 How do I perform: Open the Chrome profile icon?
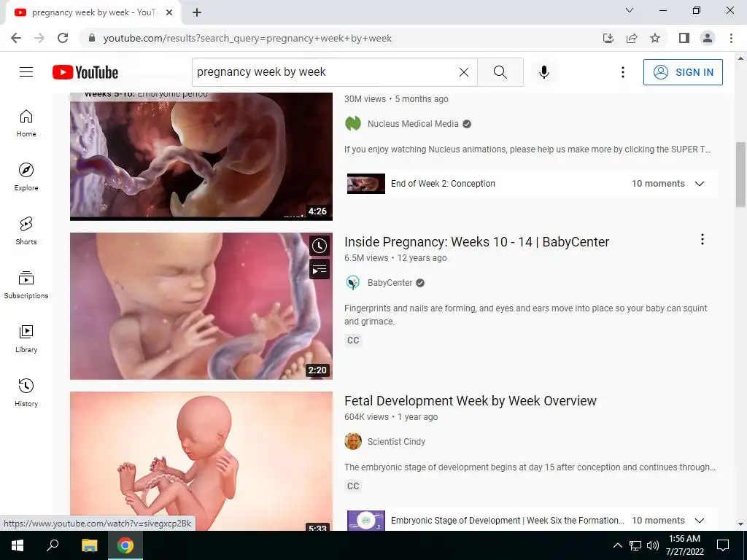click(708, 38)
